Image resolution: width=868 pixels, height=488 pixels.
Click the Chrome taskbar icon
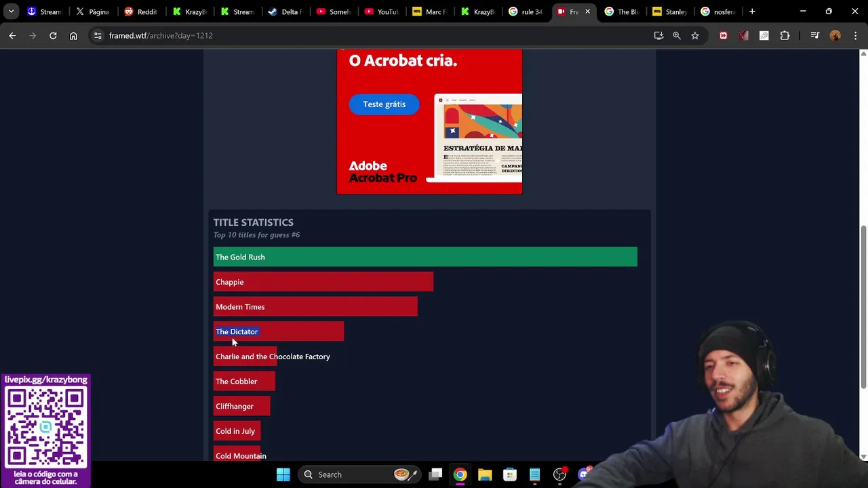460,474
